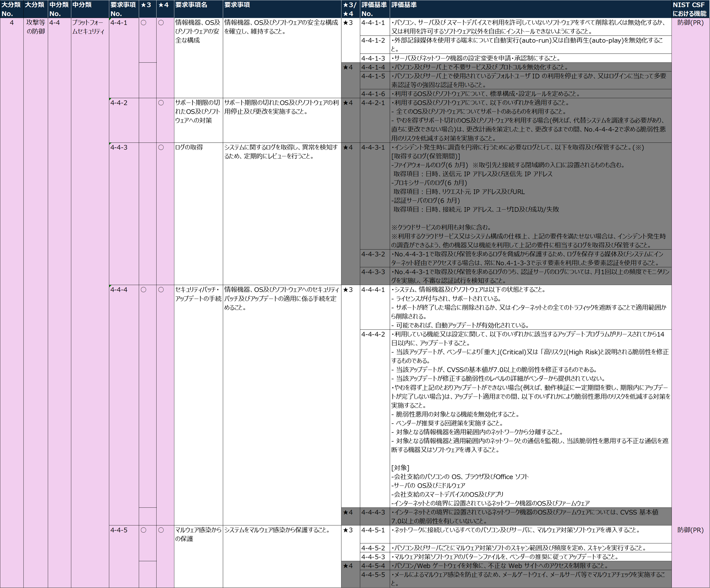Click the ○ mark in ★4 column for 4-4-2
The height and width of the screenshot is (588, 710).
pos(161,102)
